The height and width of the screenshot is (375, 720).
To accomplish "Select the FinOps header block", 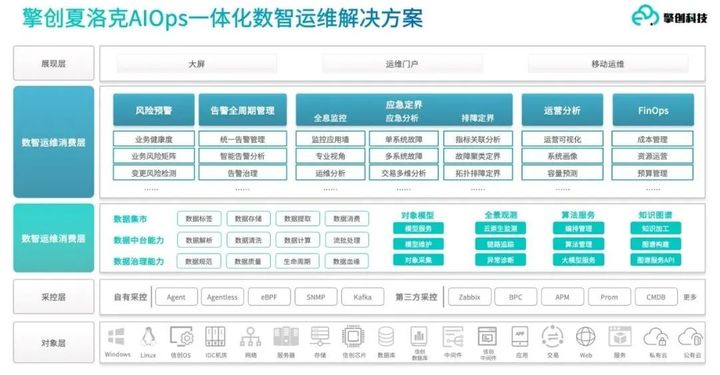I will pos(653,110).
